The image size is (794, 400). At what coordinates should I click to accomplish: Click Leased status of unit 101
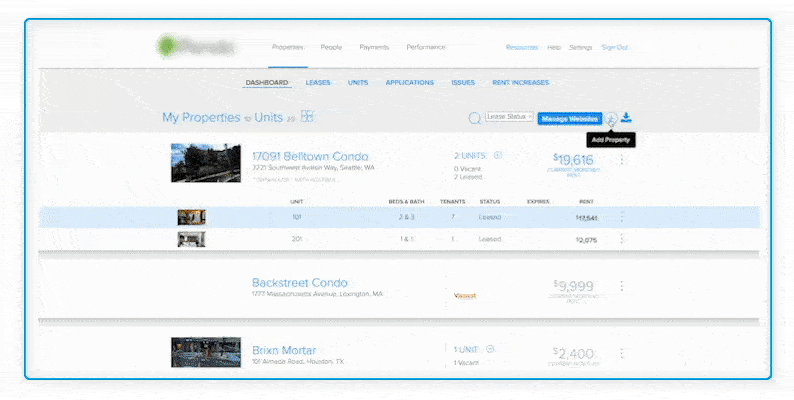pyautogui.click(x=490, y=217)
